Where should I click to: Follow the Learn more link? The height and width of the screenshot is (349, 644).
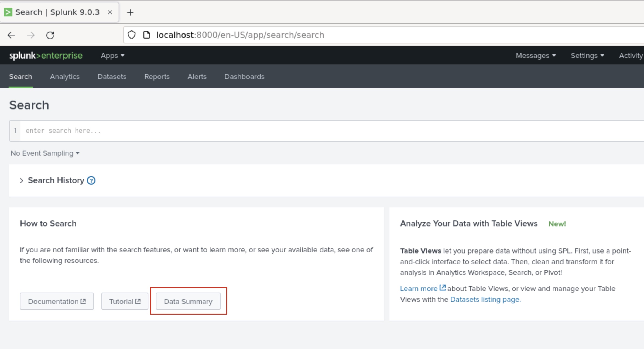coord(423,288)
